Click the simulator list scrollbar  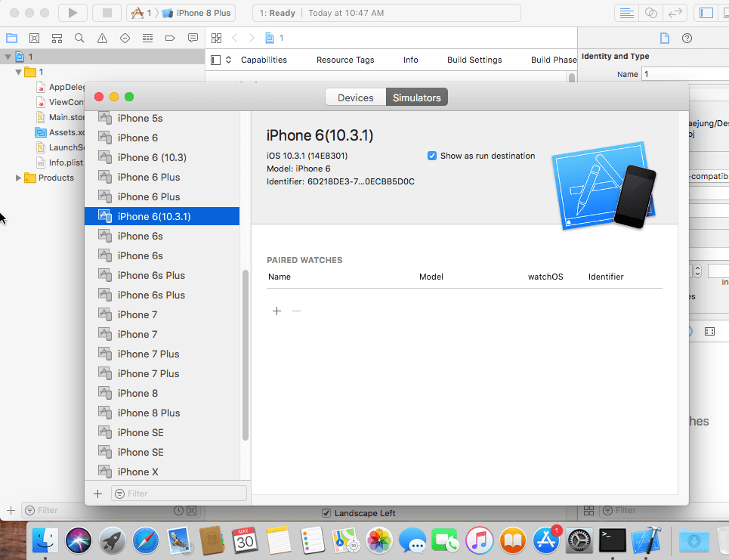tap(246, 355)
